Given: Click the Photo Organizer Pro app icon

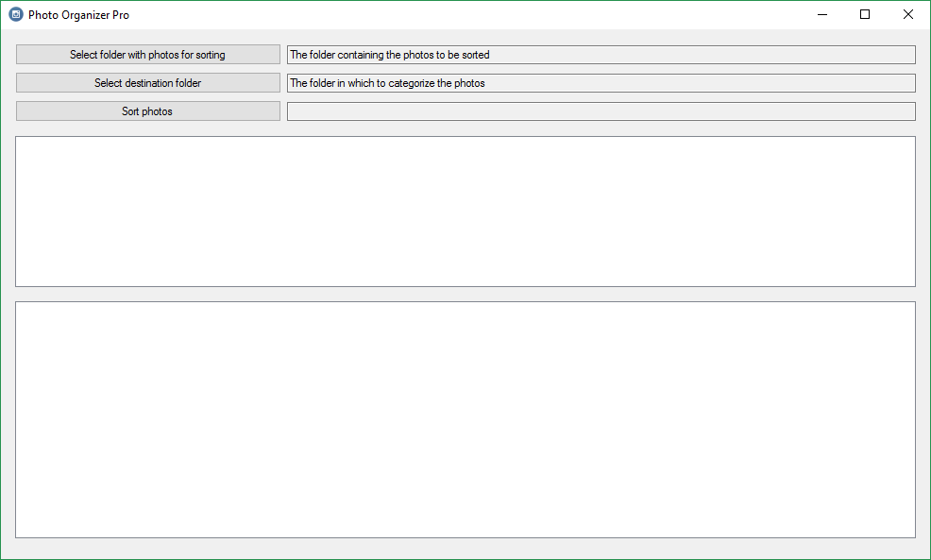Looking at the screenshot, I should 16,14.
